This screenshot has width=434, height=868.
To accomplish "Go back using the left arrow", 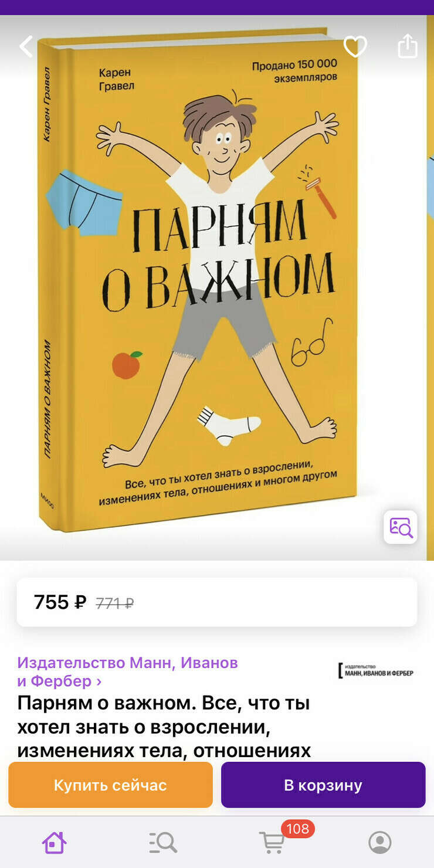I will point(26,46).
